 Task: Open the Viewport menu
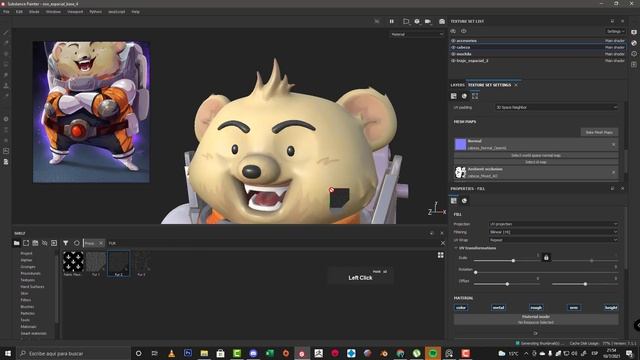tap(75, 12)
